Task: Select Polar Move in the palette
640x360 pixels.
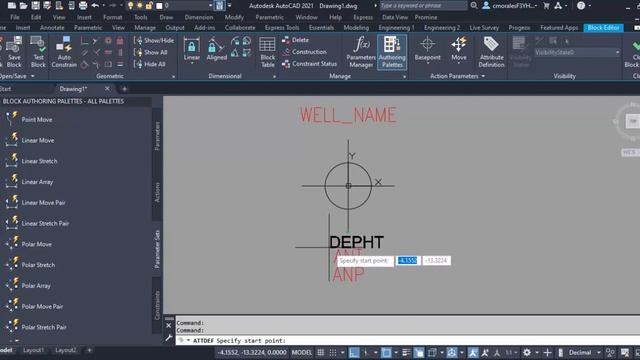Action: coord(29,244)
